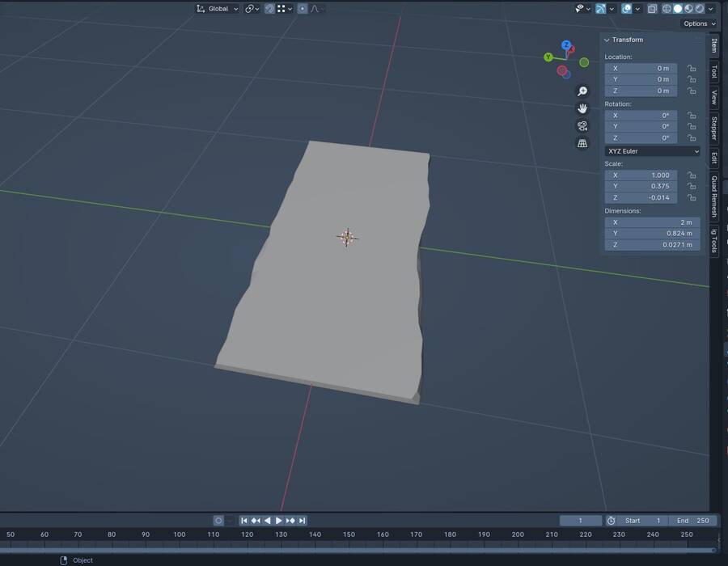Viewport: 728px width, 566px height.
Task: Play the animation in reverse
Action: [x=267, y=521]
